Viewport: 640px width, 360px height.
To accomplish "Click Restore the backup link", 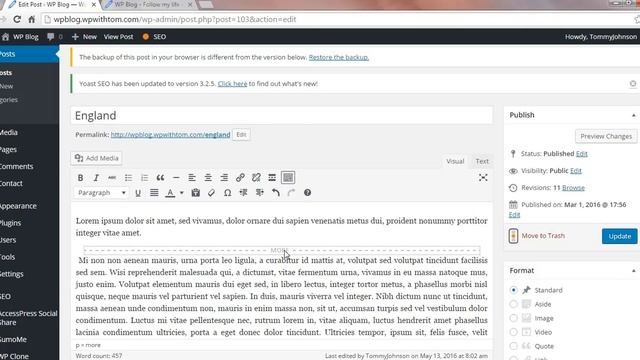I will point(339,58).
